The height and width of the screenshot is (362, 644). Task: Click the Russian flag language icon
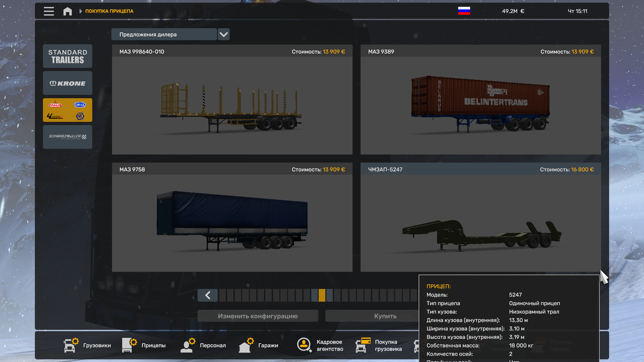click(x=464, y=11)
